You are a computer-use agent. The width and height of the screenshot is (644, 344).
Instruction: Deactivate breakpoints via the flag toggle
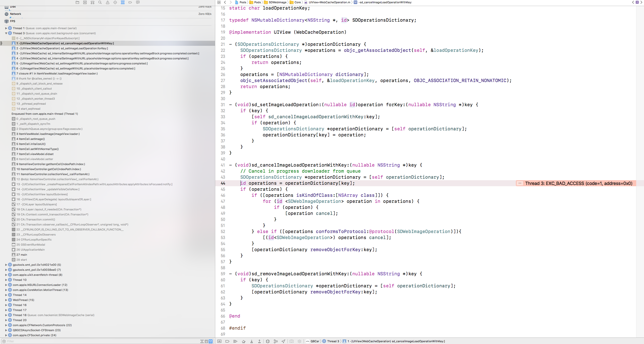pos(227,341)
